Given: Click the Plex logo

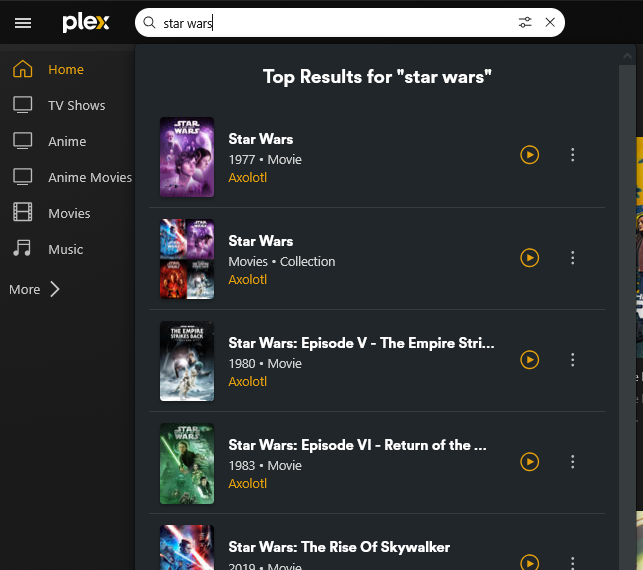Looking at the screenshot, I should [85, 22].
